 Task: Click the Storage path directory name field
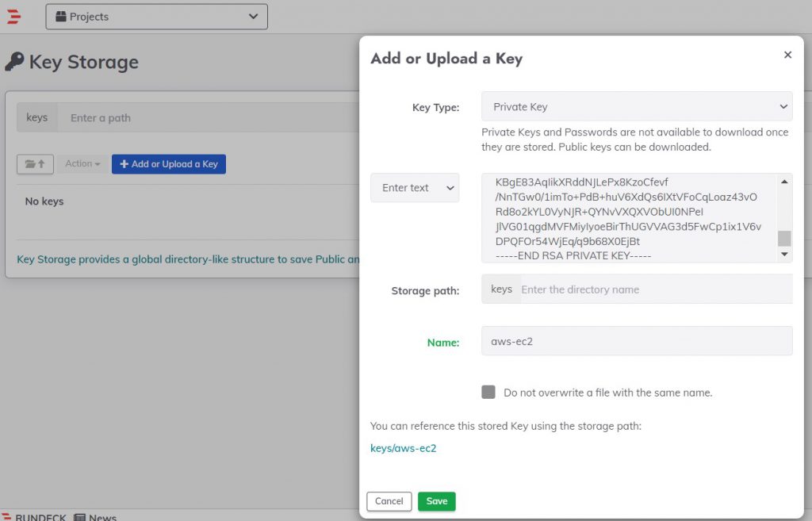[x=654, y=289]
